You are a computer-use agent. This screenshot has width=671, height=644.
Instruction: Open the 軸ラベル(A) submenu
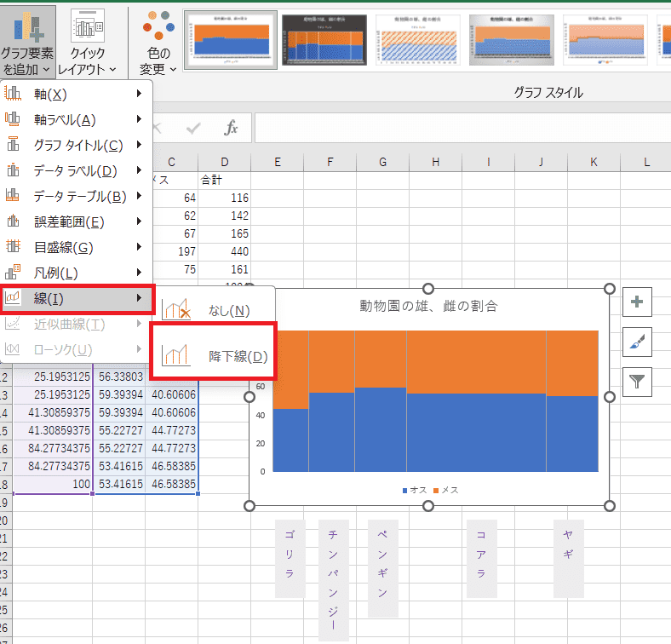tap(76, 119)
